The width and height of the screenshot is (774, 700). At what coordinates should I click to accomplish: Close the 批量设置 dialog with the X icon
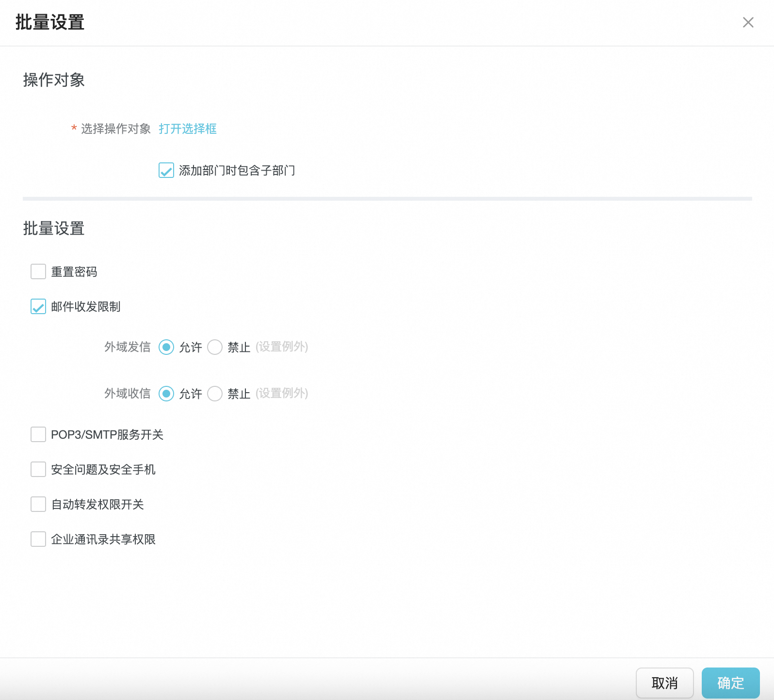[x=748, y=22]
